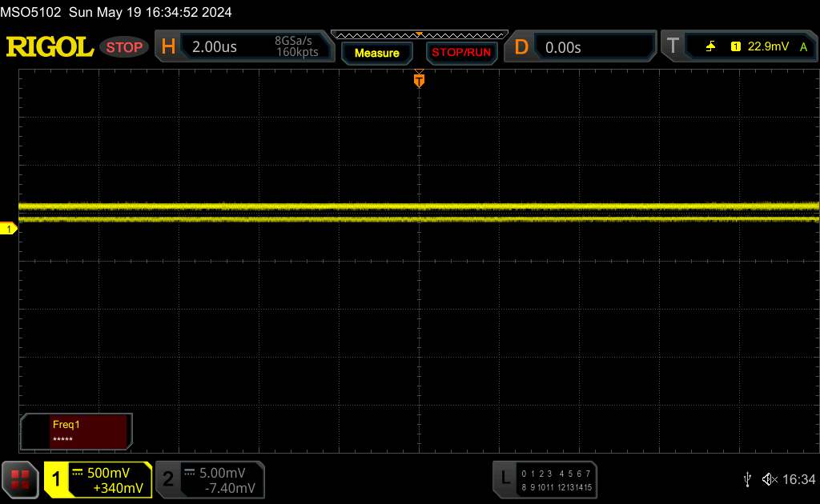This screenshot has height=504, width=820.
Task: Click channel 2 DC coupling icon
Action: click(x=190, y=472)
